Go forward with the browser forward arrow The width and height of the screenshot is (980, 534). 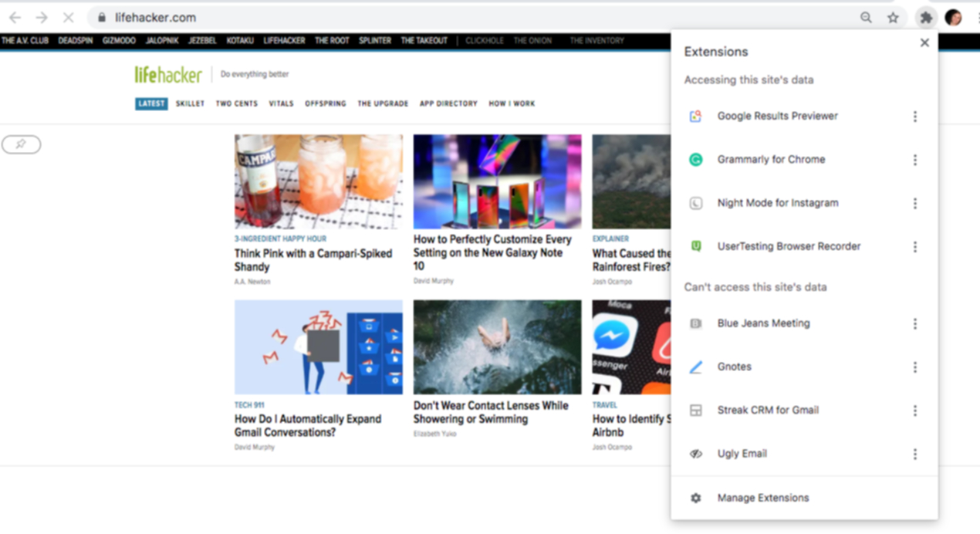tap(42, 18)
